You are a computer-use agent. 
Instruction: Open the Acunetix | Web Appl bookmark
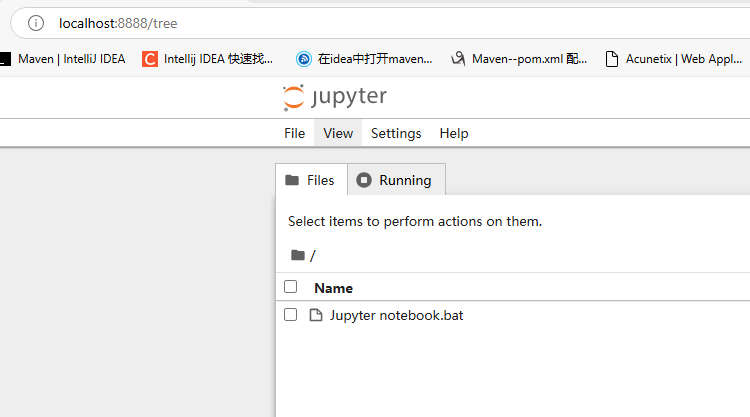click(674, 59)
